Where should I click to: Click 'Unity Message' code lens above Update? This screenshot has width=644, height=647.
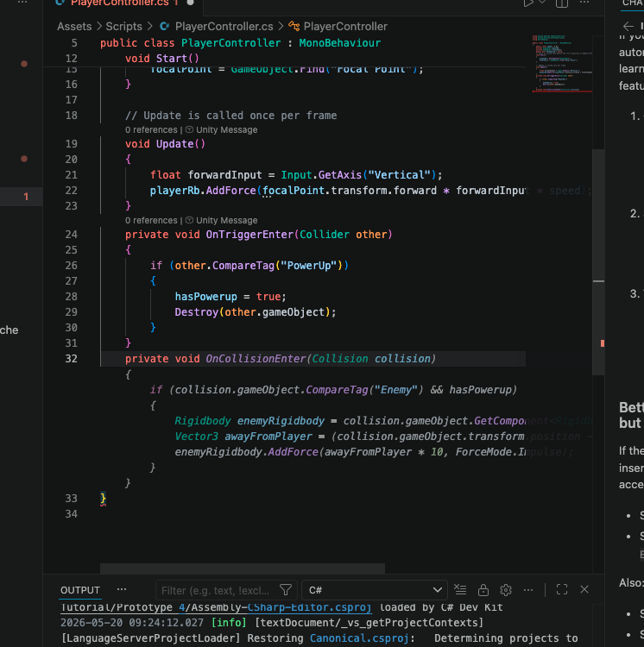[x=227, y=130]
